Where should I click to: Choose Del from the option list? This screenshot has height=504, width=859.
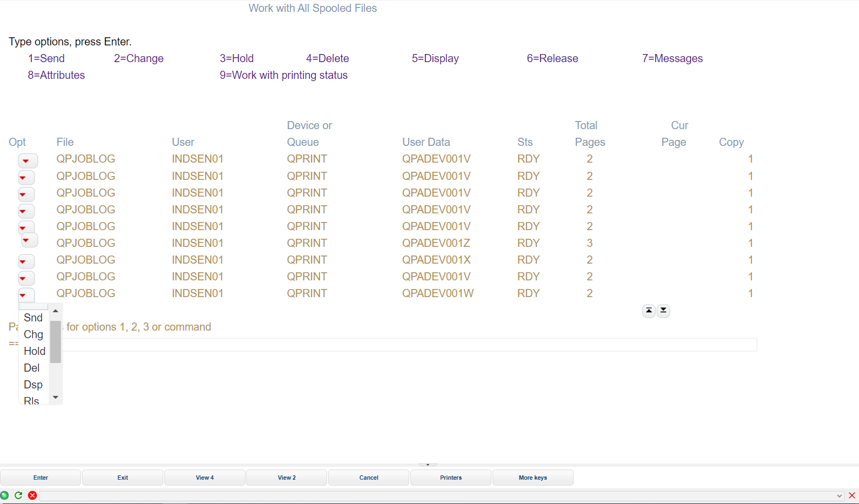pos(32,368)
